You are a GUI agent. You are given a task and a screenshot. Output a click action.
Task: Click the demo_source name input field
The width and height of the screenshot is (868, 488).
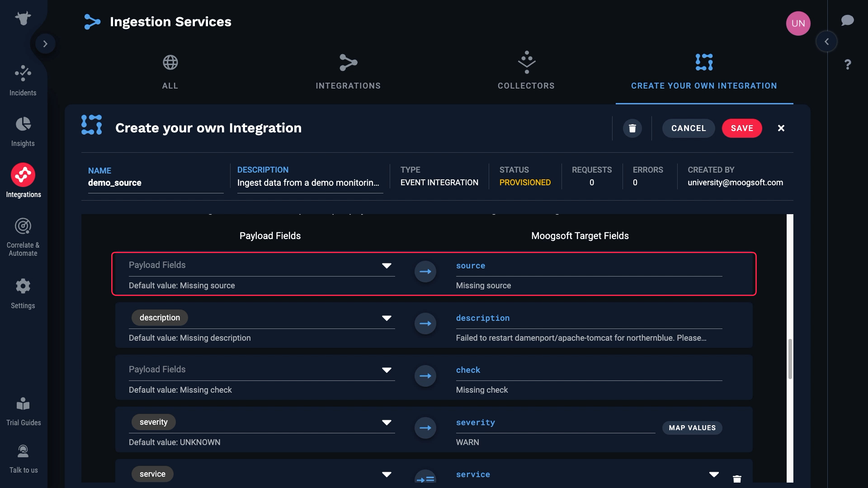coord(155,183)
